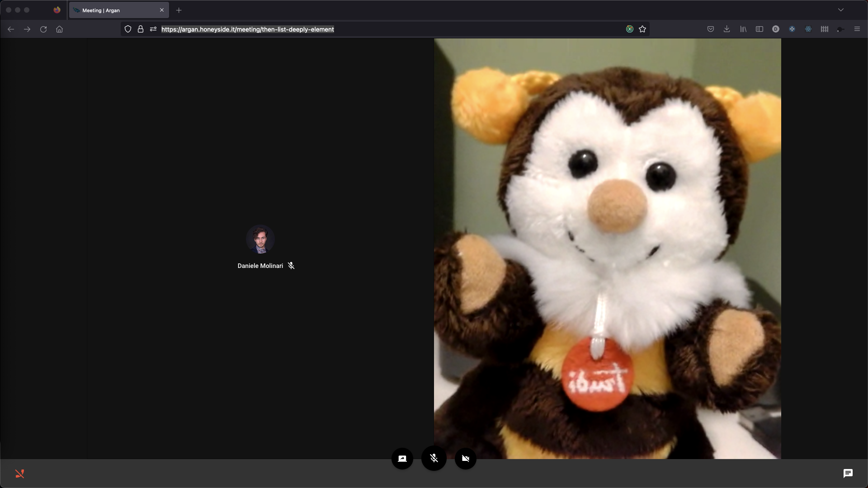
Task: Open tracking protection shield info
Action: coord(128,29)
